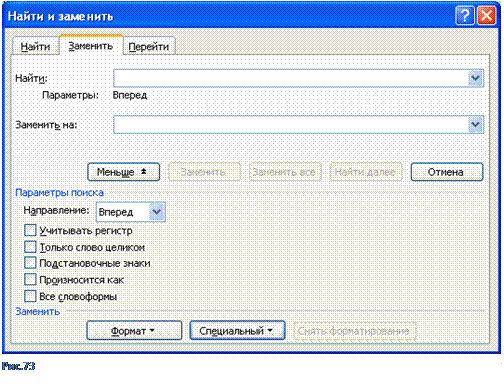
Task: Expand the Заменить на history dropdown
Action: click(475, 125)
